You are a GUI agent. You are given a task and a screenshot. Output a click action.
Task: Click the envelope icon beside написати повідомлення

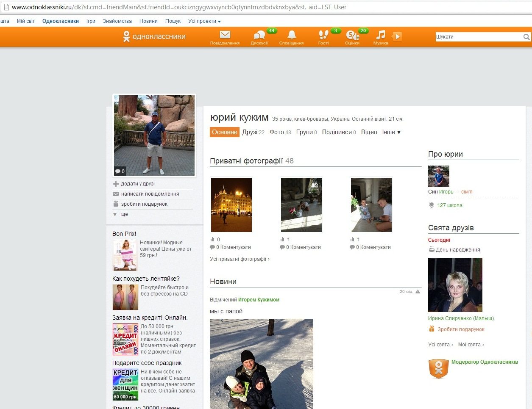[116, 194]
